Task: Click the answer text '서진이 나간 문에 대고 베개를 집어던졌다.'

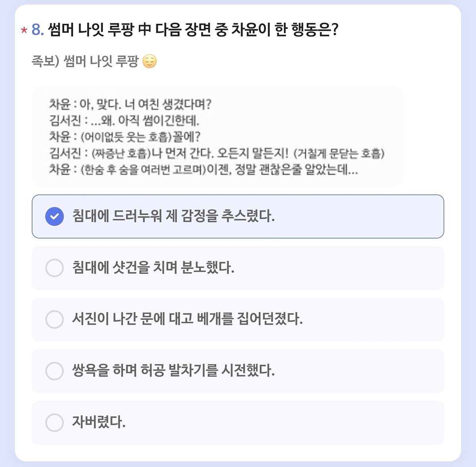Action: point(187,319)
